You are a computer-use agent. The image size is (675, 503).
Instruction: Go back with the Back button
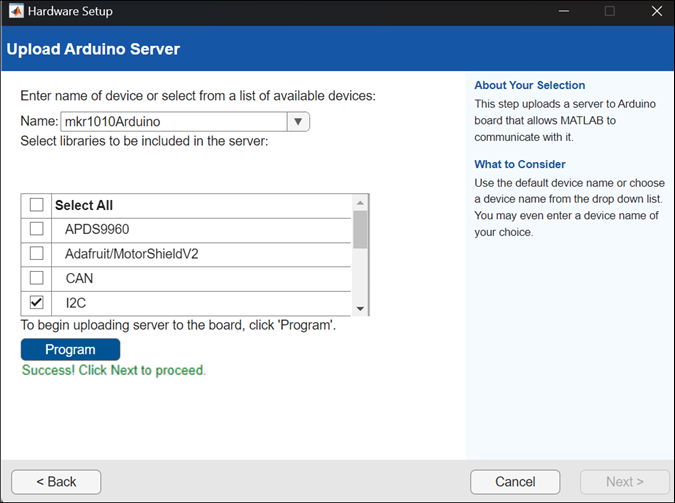tap(56, 481)
